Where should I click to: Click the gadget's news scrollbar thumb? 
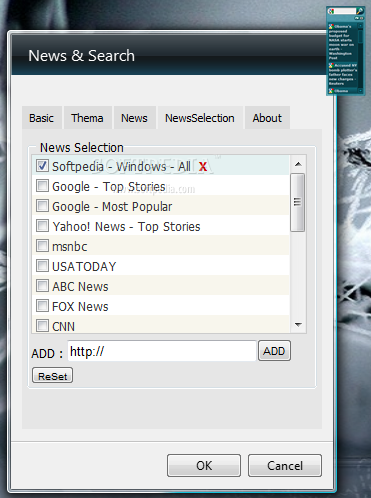(361, 36)
